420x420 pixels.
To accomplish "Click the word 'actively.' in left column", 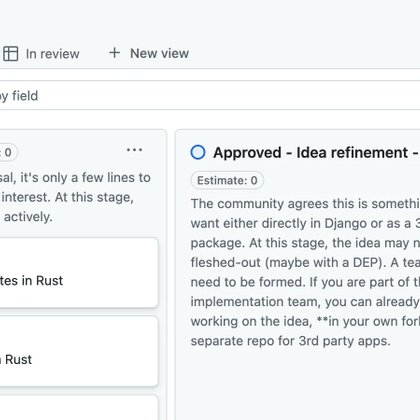I will (28, 217).
